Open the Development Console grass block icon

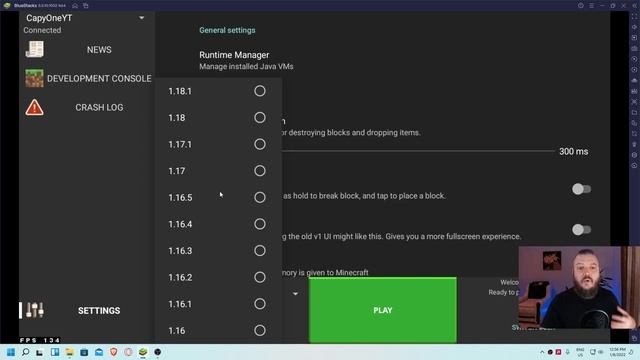(x=34, y=78)
